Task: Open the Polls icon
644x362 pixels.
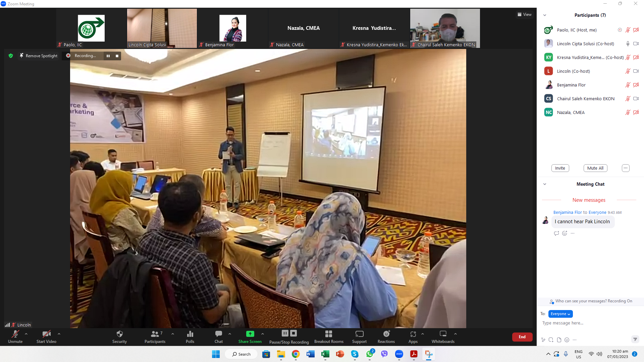Action: click(190, 334)
